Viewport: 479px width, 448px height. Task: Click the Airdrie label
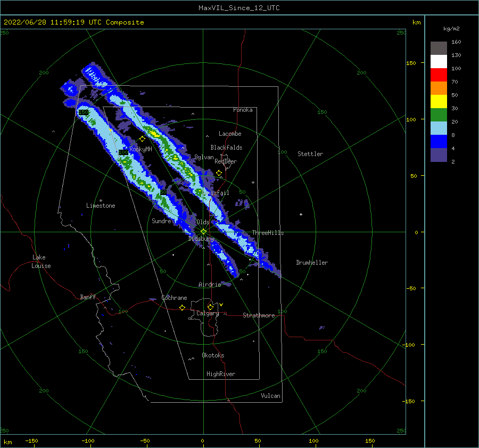coord(210,284)
